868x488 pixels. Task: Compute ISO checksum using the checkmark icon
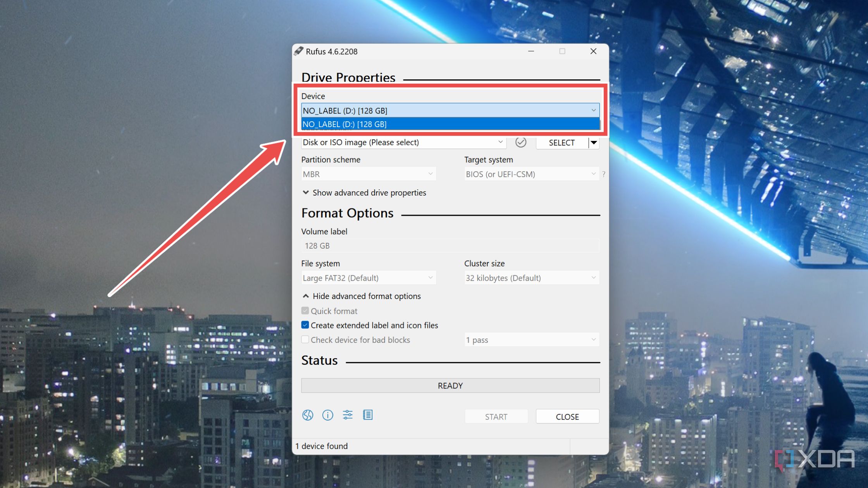pyautogui.click(x=521, y=142)
